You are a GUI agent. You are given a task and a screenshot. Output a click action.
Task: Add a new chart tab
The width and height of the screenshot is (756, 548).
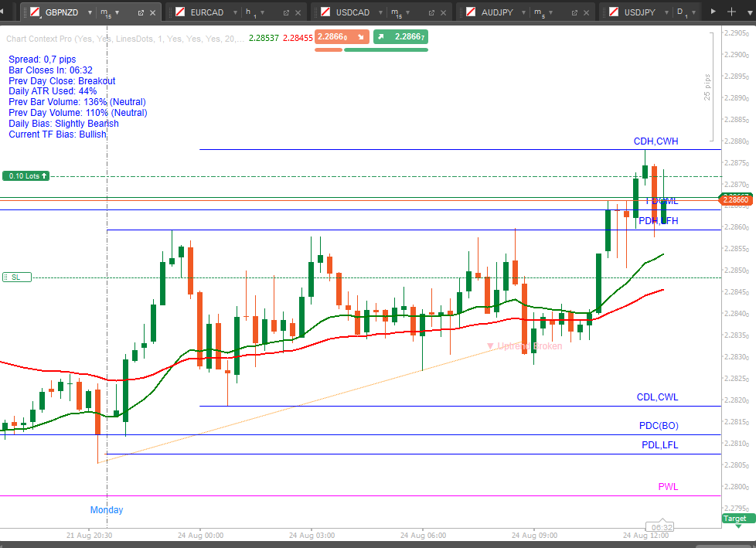tap(731, 12)
